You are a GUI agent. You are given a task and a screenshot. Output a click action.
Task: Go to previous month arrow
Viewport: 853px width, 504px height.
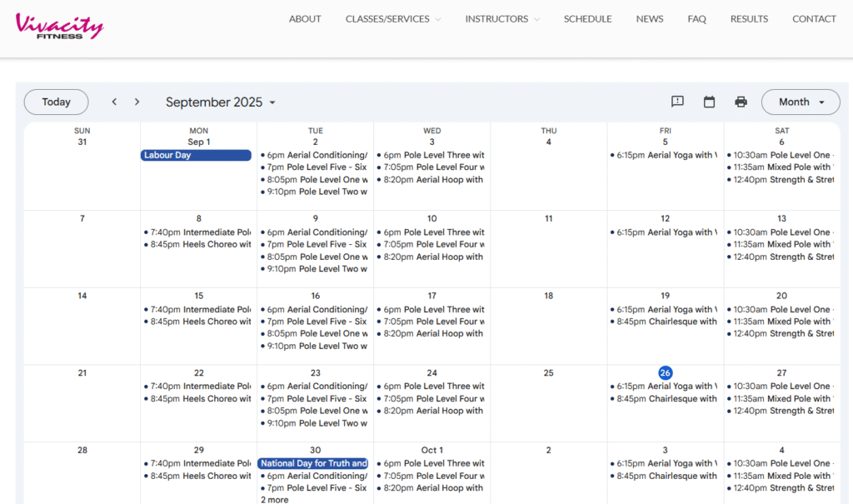pyautogui.click(x=114, y=102)
